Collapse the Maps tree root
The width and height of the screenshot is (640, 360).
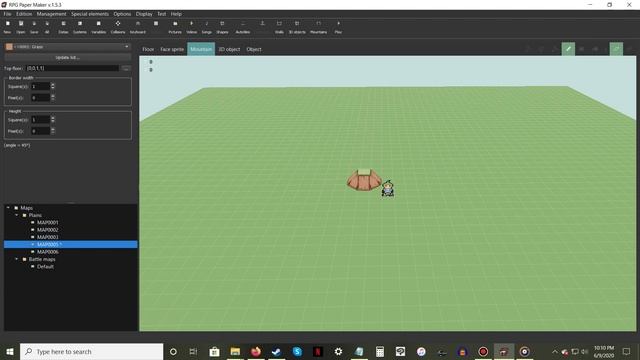(x=8, y=208)
